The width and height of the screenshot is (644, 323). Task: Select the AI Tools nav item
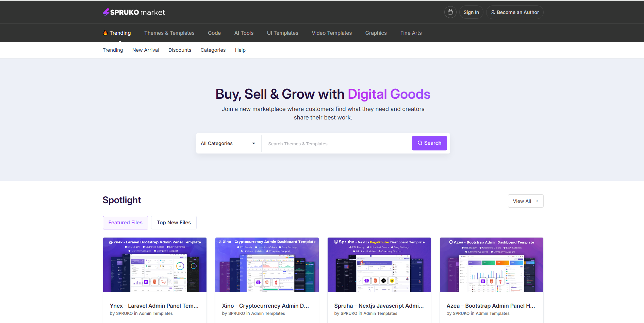point(244,33)
